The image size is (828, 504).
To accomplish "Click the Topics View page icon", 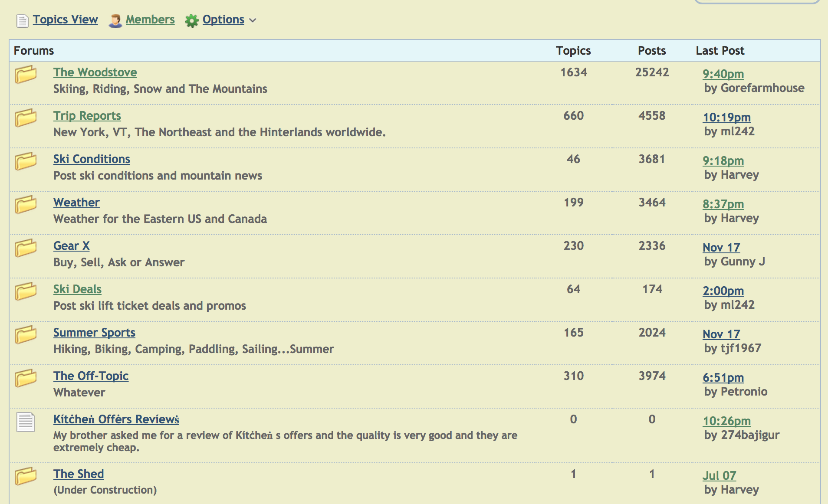I will [22, 20].
